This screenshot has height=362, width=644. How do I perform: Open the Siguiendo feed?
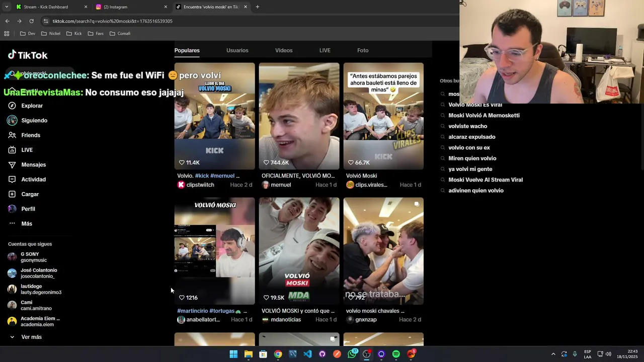(28, 120)
